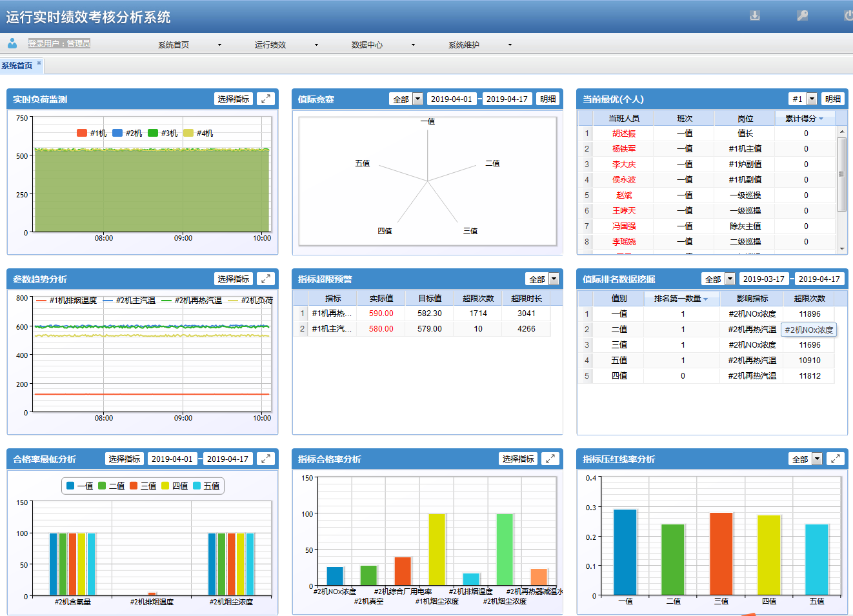Click the 当前最优 table vertical scrollbar
Screen dimensions: 853x616
tap(841, 174)
